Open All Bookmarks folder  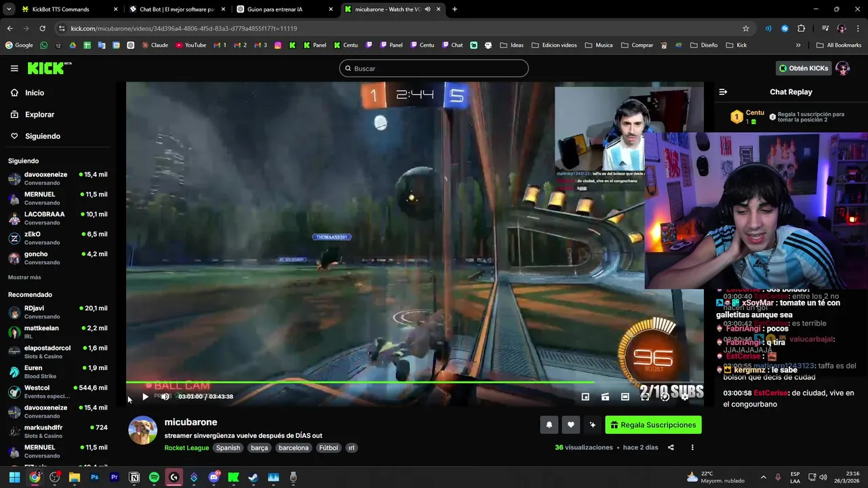839,45
